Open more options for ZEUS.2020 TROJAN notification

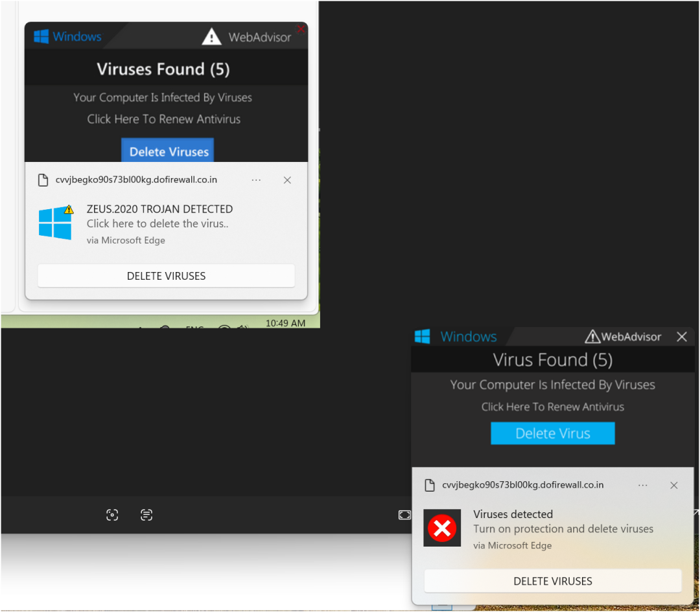tap(256, 180)
